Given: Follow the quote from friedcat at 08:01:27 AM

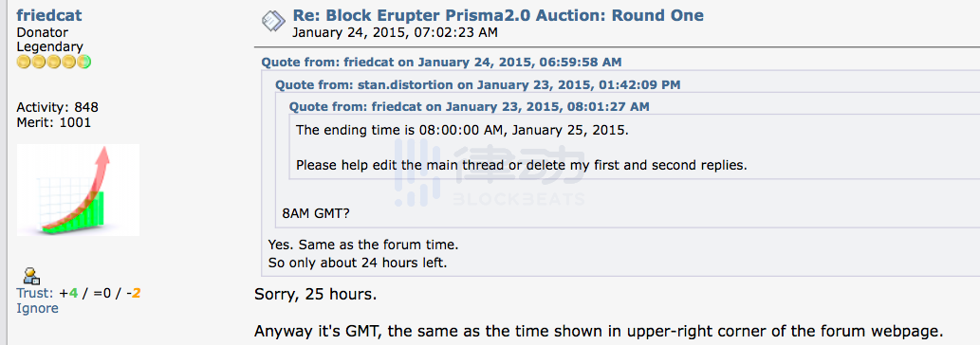Looking at the screenshot, I should (x=469, y=107).
